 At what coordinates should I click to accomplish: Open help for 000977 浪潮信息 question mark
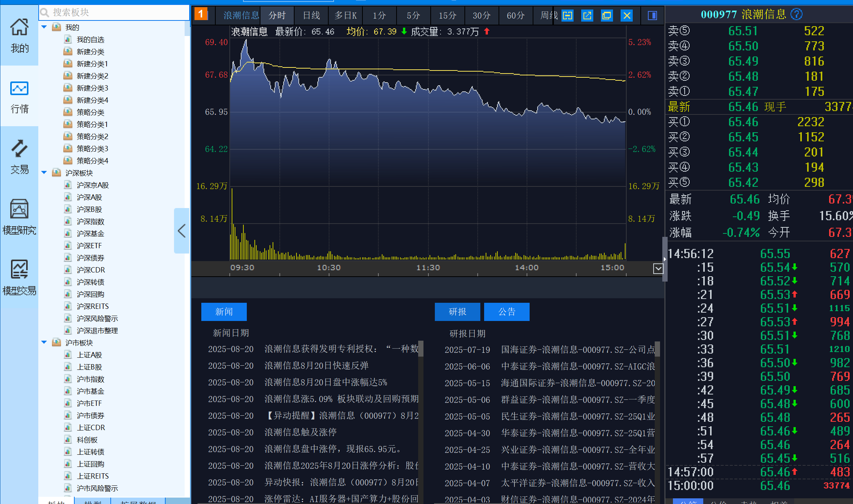click(797, 14)
